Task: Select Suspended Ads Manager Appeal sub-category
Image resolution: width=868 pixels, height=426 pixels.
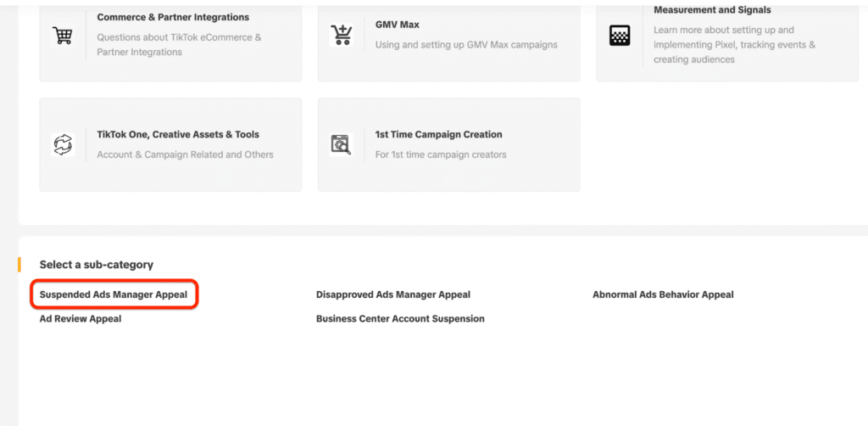Action: (114, 294)
